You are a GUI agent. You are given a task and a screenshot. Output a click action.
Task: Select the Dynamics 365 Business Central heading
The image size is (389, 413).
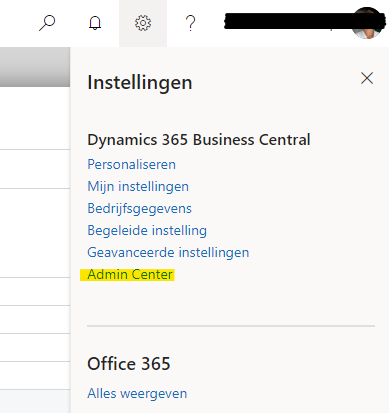coord(199,140)
